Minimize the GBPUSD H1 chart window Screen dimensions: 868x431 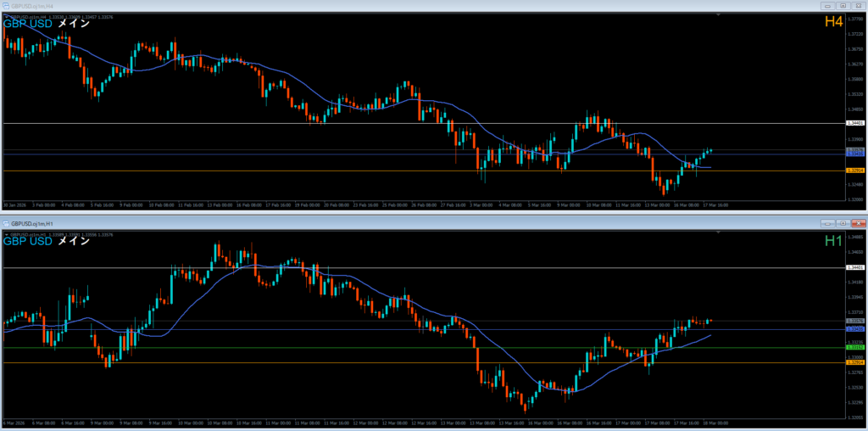click(x=827, y=222)
